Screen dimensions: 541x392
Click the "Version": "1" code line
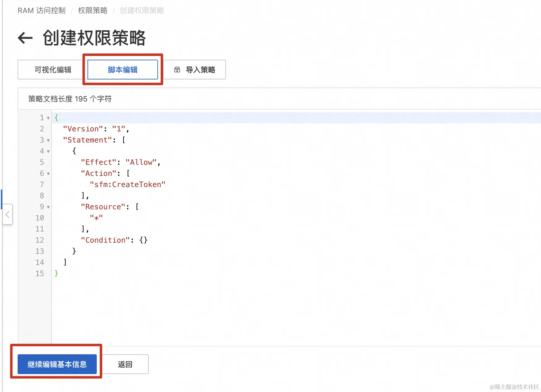tap(96, 129)
